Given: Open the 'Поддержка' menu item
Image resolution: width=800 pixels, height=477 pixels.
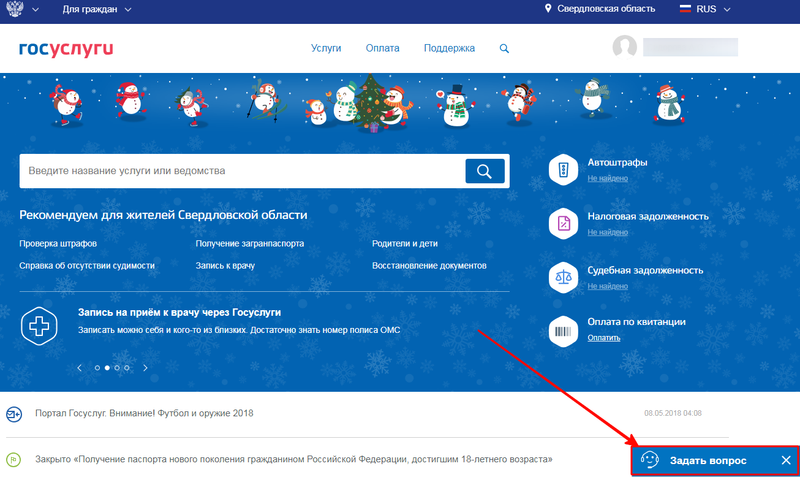Looking at the screenshot, I should (x=449, y=48).
